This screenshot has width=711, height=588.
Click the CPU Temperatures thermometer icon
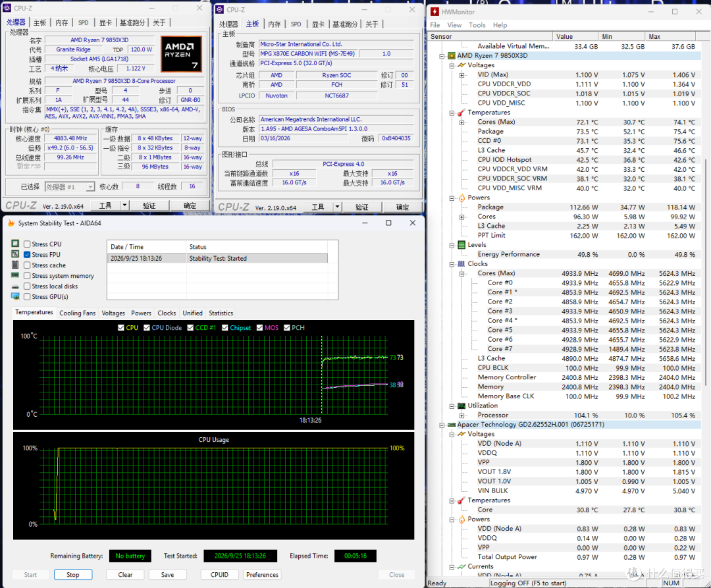click(x=461, y=113)
